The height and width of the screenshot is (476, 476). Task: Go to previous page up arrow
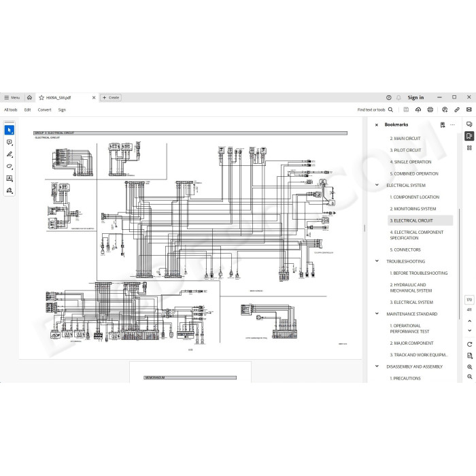pos(469,321)
